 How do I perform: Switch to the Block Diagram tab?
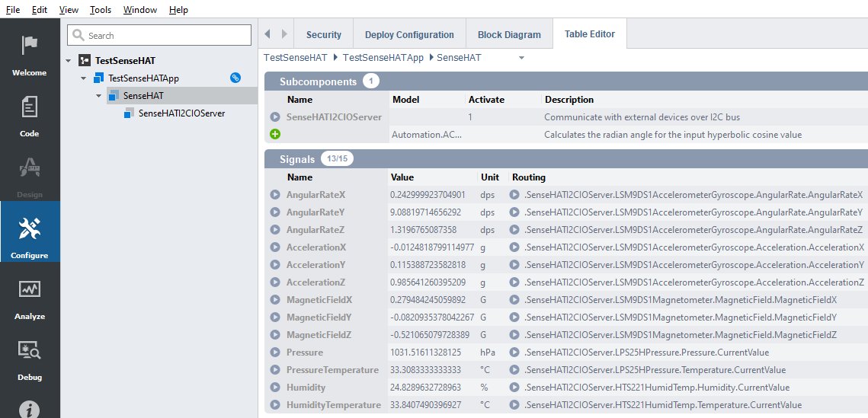click(509, 34)
